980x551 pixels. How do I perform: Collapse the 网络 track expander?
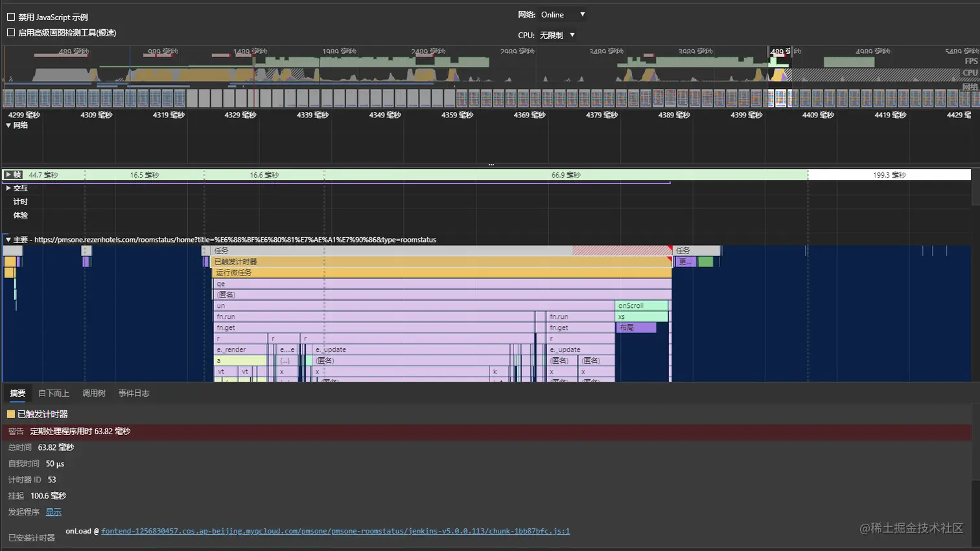[x=8, y=125]
